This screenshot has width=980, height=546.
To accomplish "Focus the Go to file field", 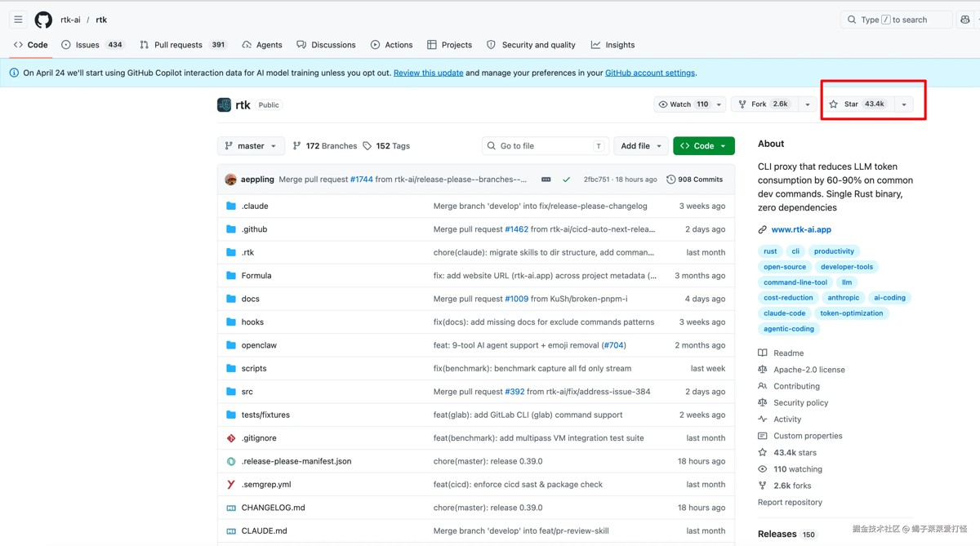I will (546, 146).
